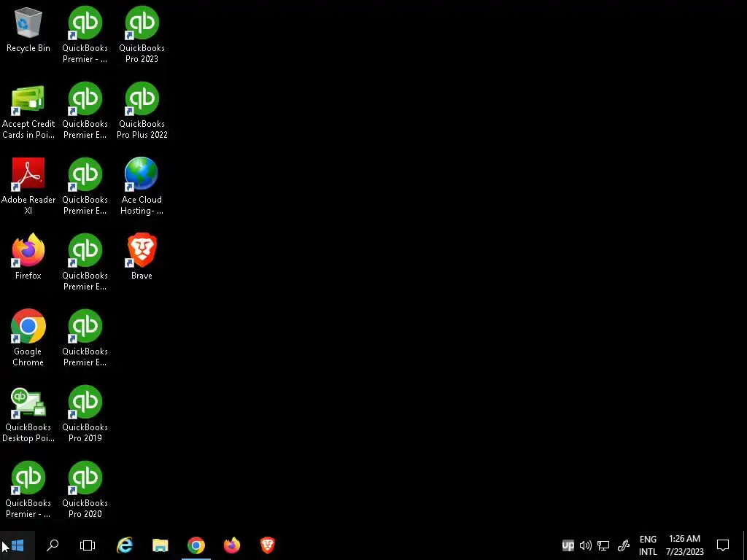Select the Adobe Reader XI desktop icon
This screenshot has height=560, width=747.
[28, 186]
